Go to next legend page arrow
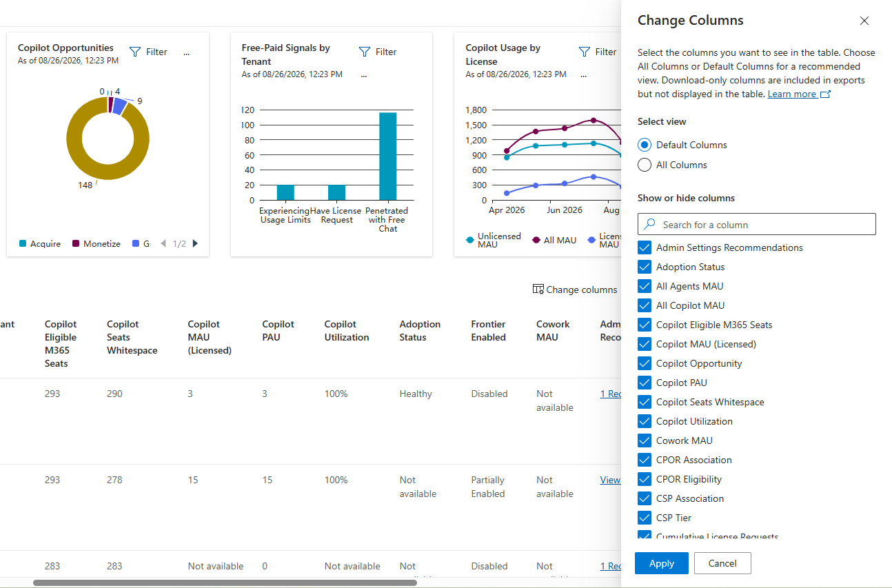The image size is (892, 588). coord(195,243)
